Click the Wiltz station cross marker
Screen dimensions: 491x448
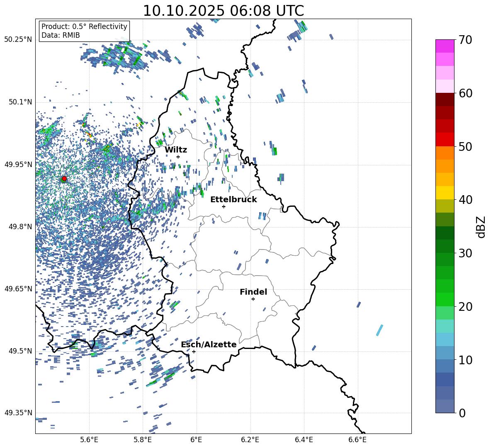178,157
